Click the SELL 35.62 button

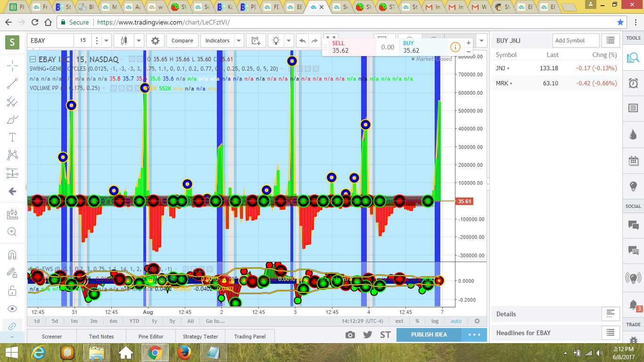tap(349, 47)
